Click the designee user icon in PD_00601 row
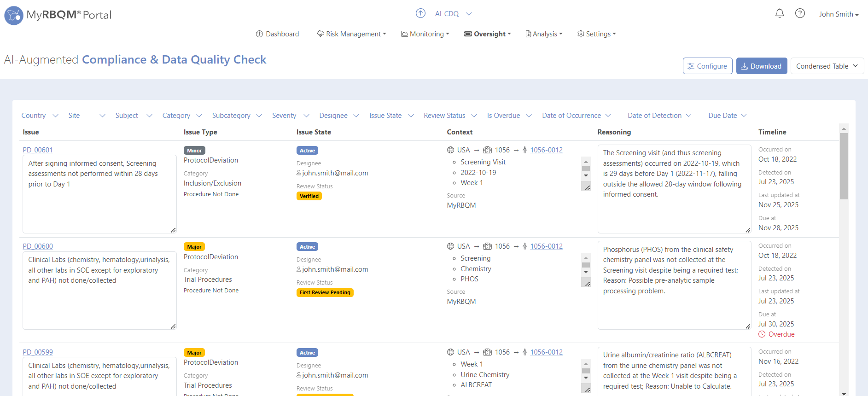Image resolution: width=868 pixels, height=396 pixels. point(299,173)
